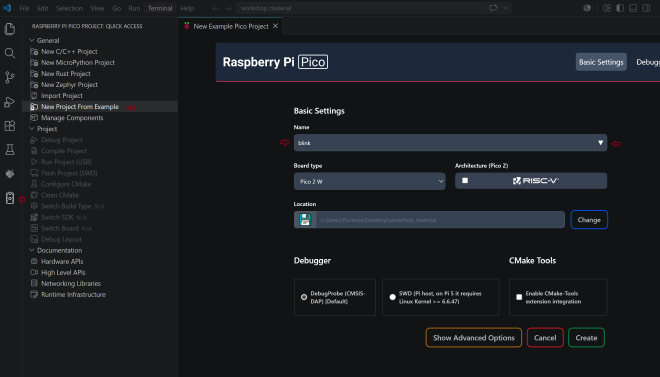Open the Explorer view in activity bar
The image size is (660, 377).
pos(10,29)
